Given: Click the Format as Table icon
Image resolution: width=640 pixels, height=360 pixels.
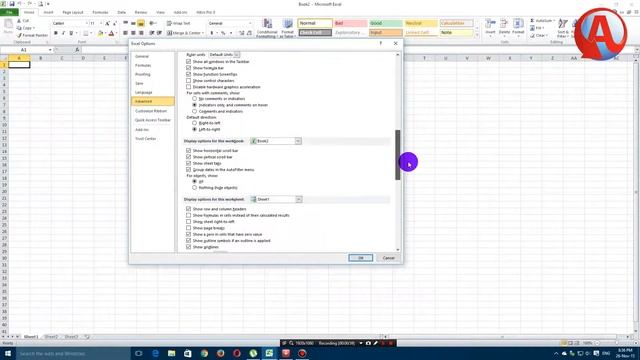Looking at the screenshot, I should [x=288, y=24].
